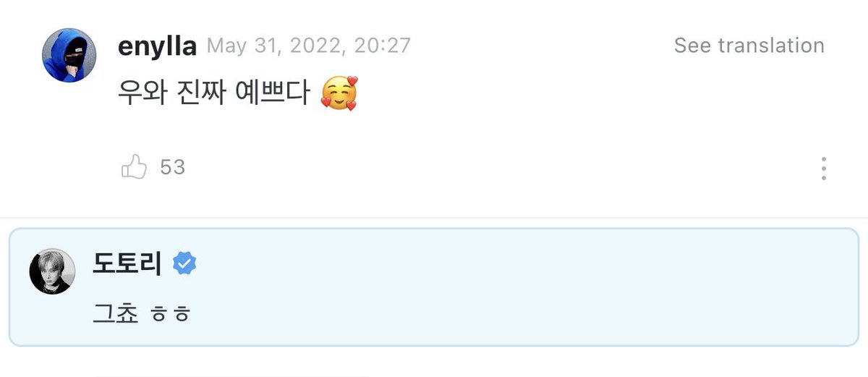Click the 20:27 time in the comment header
Image resolution: width=868 pixels, height=377 pixels.
pos(383,46)
